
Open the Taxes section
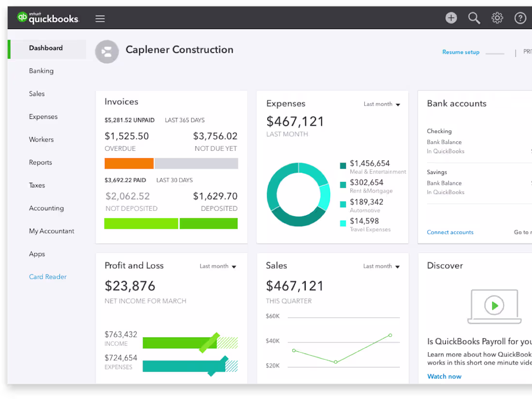pyautogui.click(x=37, y=185)
